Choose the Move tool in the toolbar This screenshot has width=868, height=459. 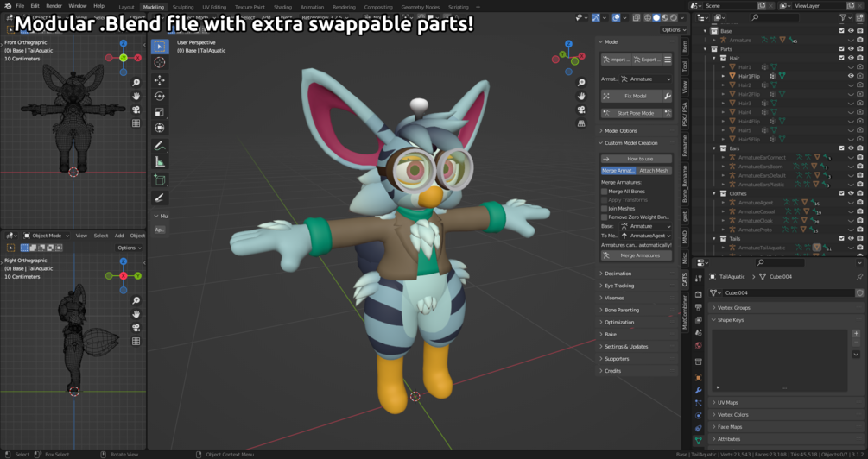tap(160, 80)
